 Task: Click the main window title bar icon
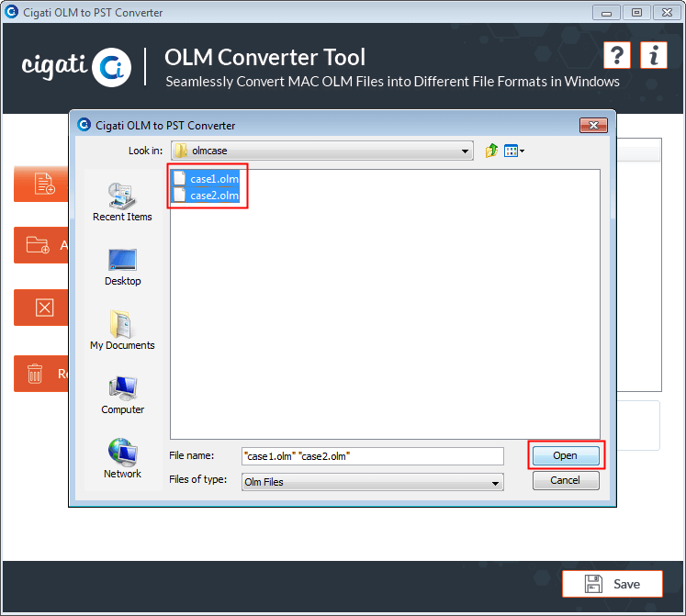pos(11,12)
